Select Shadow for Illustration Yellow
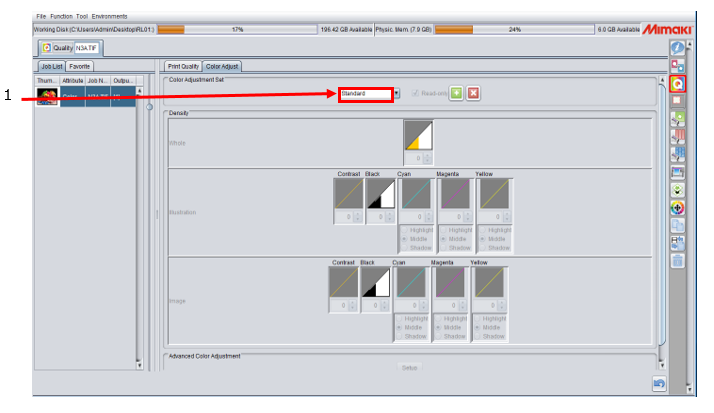Viewport: 714px width, 413px height. pos(482,248)
